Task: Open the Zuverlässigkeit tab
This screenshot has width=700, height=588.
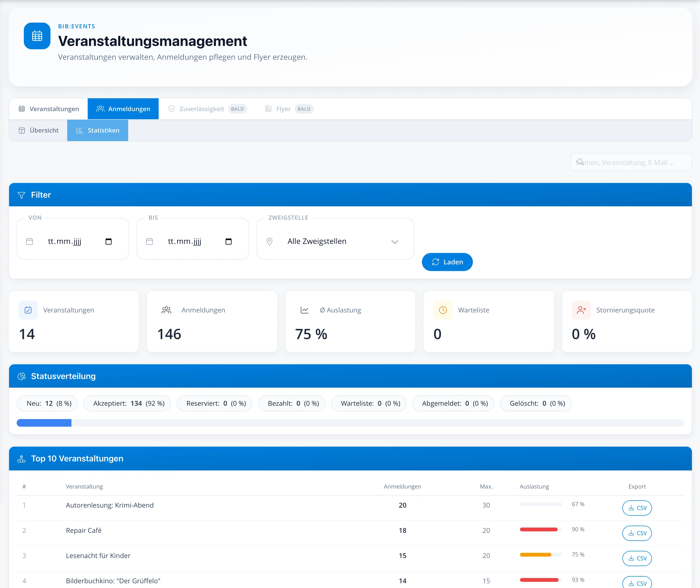Action: click(207, 109)
